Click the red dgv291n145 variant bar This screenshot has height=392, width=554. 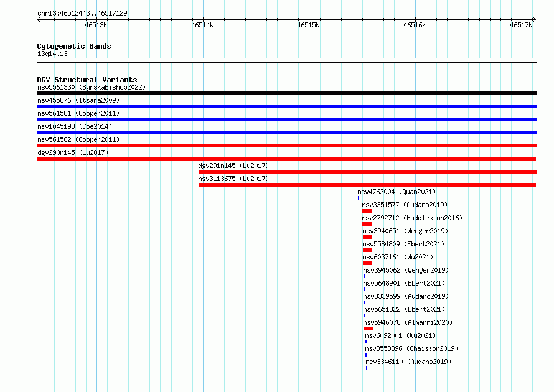[367, 172]
